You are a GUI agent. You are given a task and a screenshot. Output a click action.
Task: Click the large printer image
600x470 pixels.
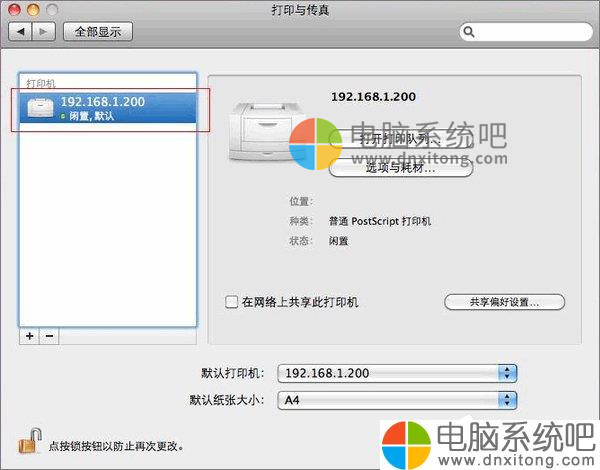[x=264, y=131]
